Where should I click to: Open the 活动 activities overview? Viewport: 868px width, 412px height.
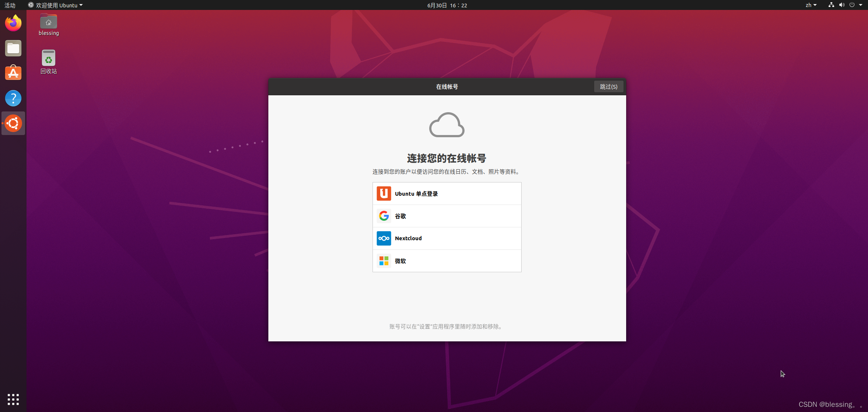(x=10, y=5)
